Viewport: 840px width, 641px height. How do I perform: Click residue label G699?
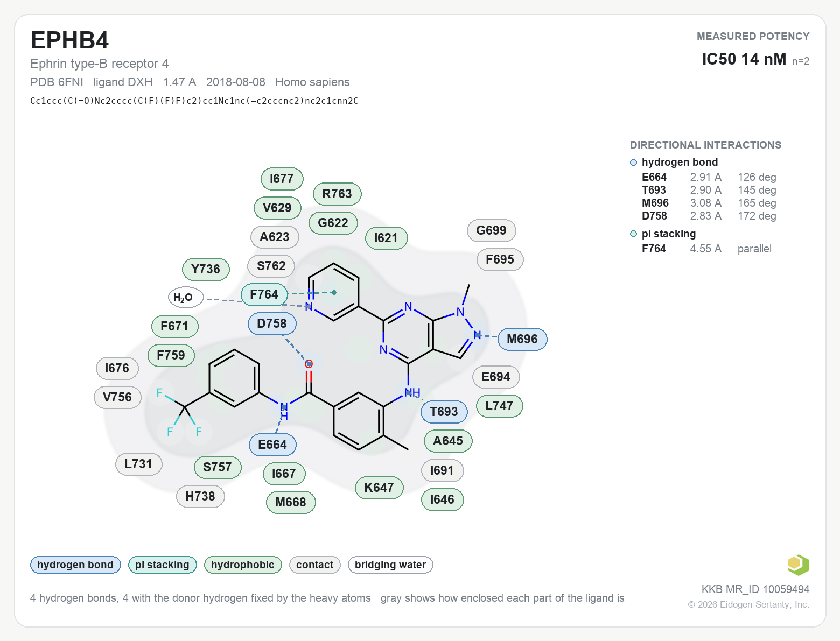[x=492, y=230]
